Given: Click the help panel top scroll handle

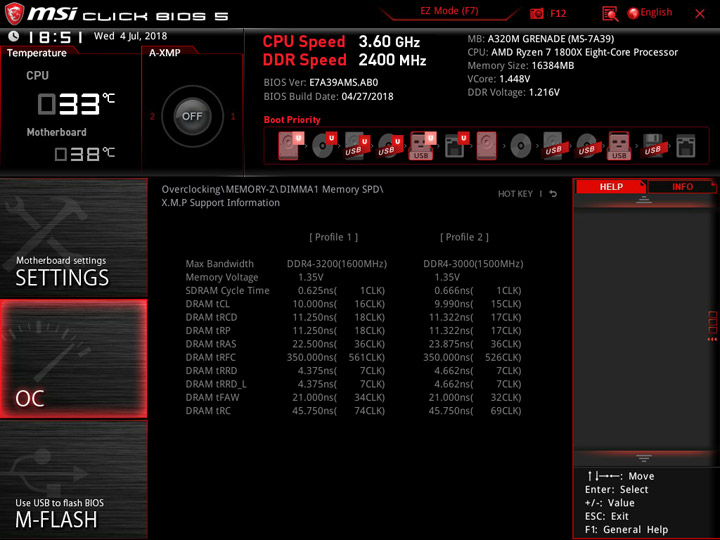Looking at the screenshot, I should (x=644, y=199).
